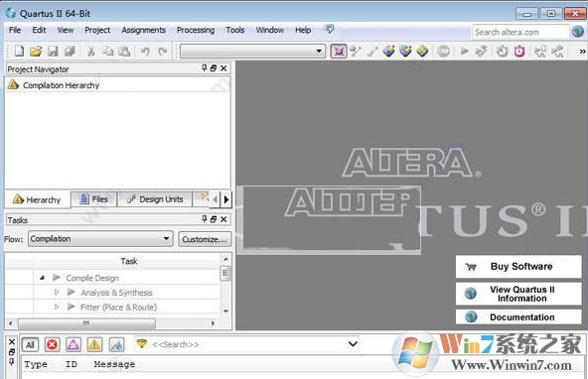Click the Buy Software button

click(x=518, y=267)
